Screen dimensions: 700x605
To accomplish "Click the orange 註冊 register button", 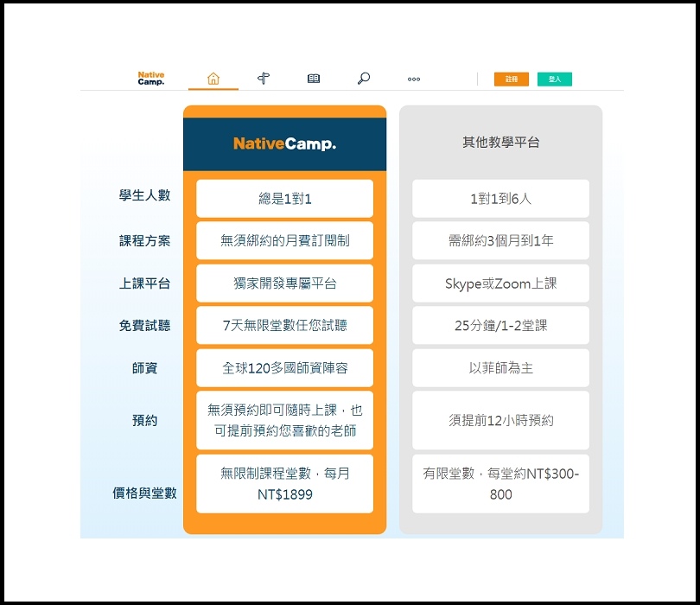I will pyautogui.click(x=512, y=79).
